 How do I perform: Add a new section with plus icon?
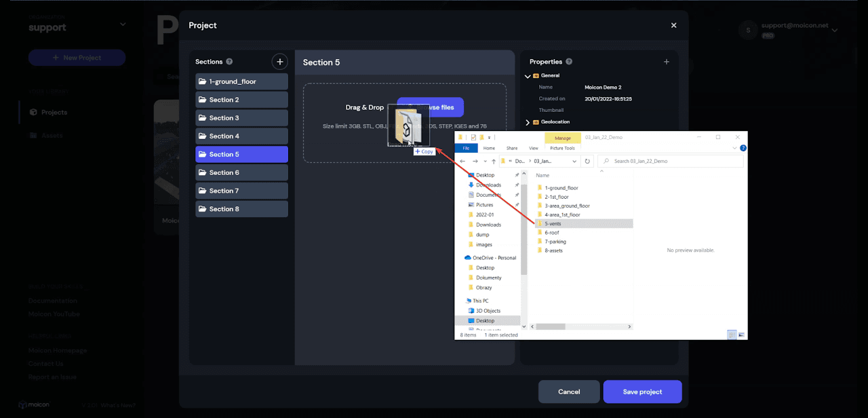[279, 62]
